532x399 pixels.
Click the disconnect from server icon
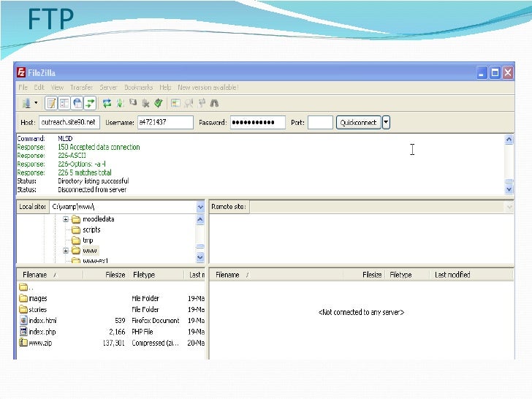click(x=145, y=103)
